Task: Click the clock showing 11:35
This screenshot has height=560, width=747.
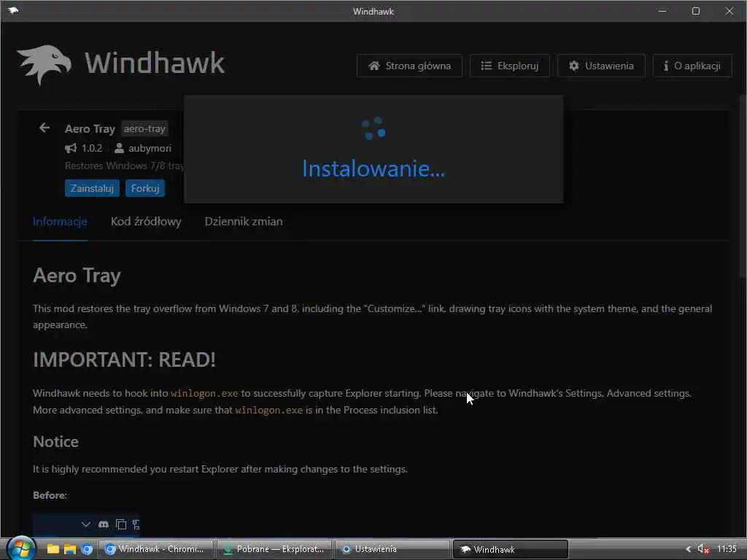Action: [727, 549]
